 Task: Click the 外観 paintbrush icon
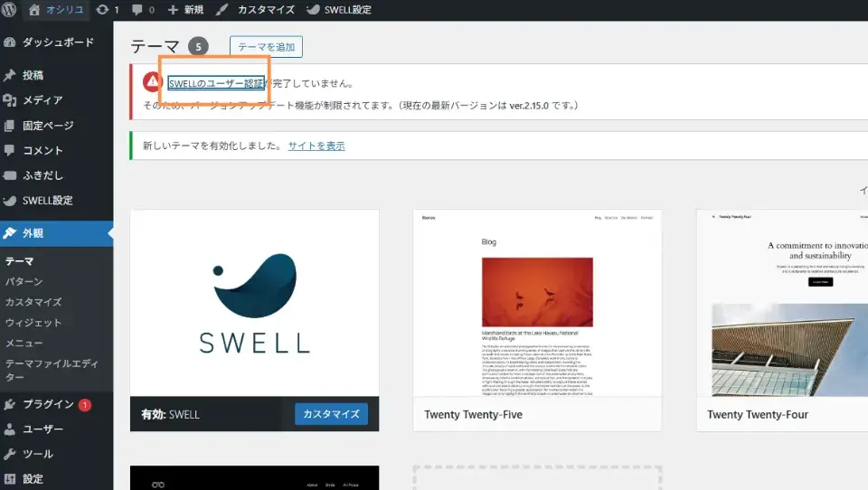9,233
